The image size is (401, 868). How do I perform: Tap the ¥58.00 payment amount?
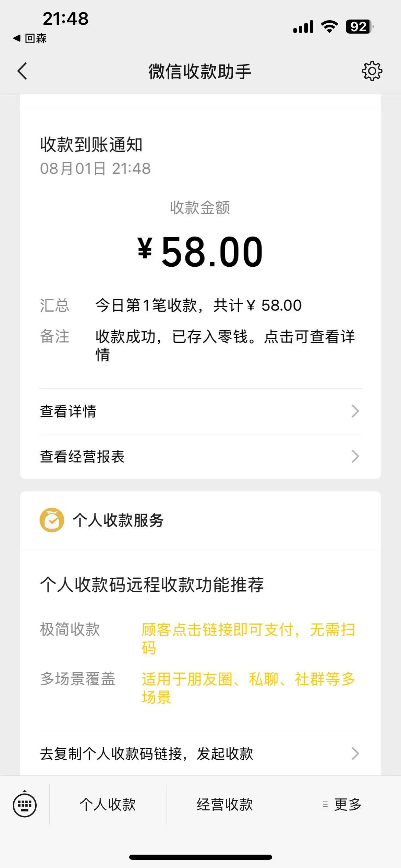click(x=200, y=252)
